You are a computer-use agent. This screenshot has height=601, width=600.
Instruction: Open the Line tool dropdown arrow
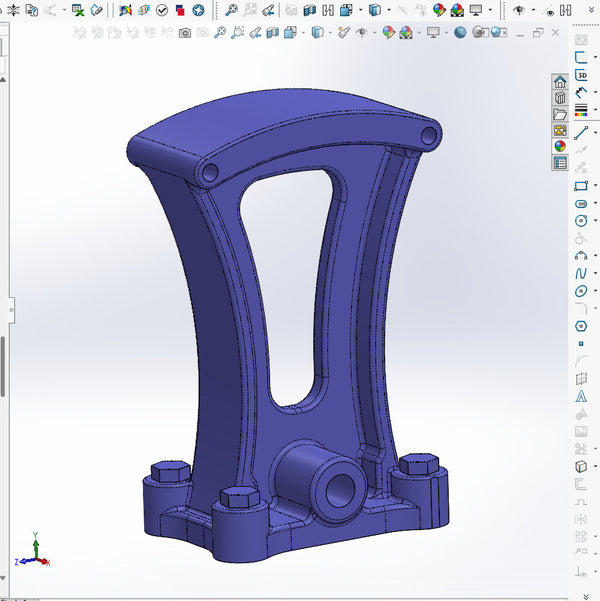[594, 132]
